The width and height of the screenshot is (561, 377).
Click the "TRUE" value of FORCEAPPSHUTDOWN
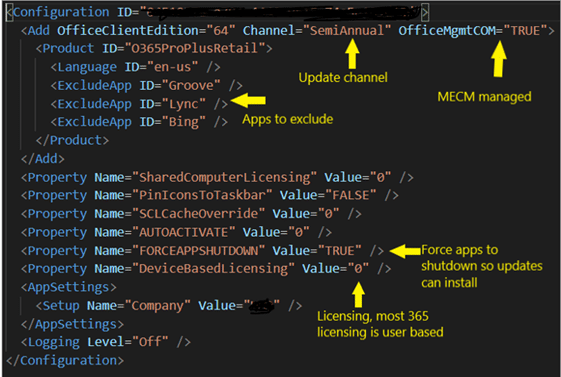(340, 251)
